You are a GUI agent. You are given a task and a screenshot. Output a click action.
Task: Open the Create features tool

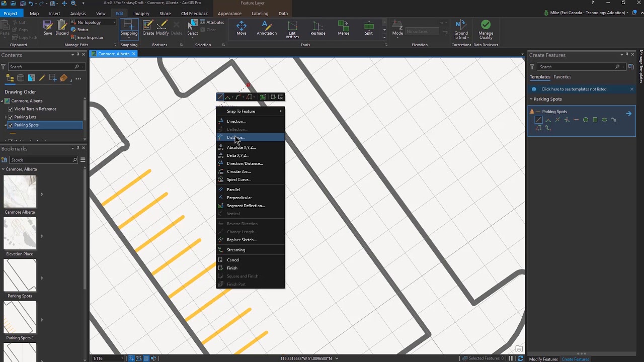(148, 28)
